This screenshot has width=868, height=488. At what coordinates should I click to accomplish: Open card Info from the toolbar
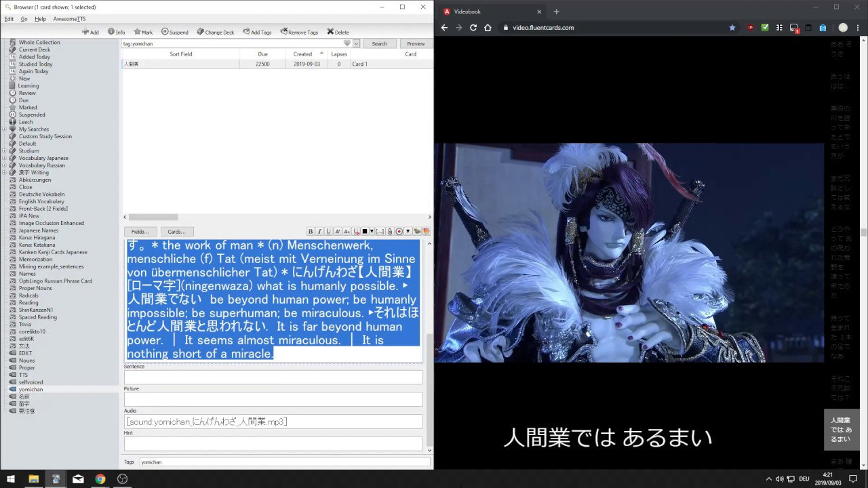(x=116, y=32)
